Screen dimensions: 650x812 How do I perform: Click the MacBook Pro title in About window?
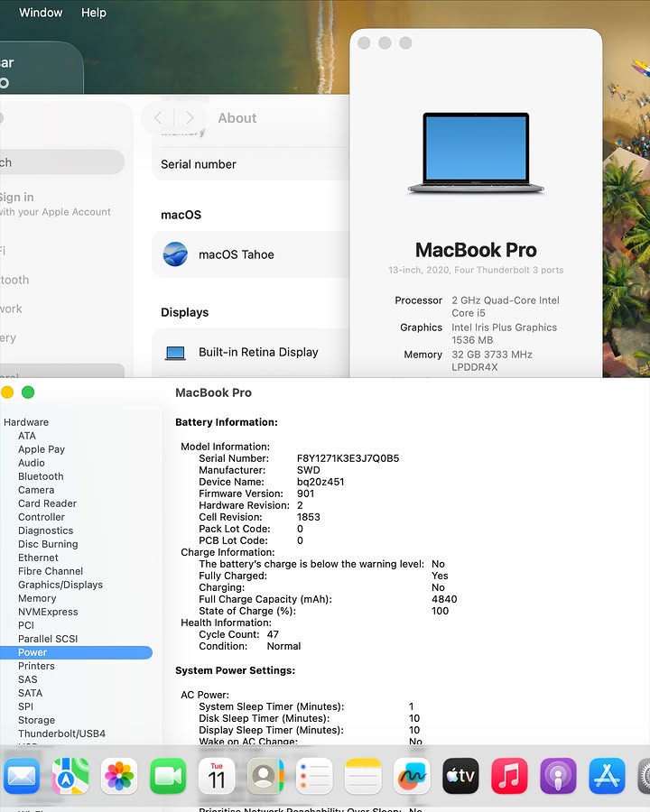476,250
